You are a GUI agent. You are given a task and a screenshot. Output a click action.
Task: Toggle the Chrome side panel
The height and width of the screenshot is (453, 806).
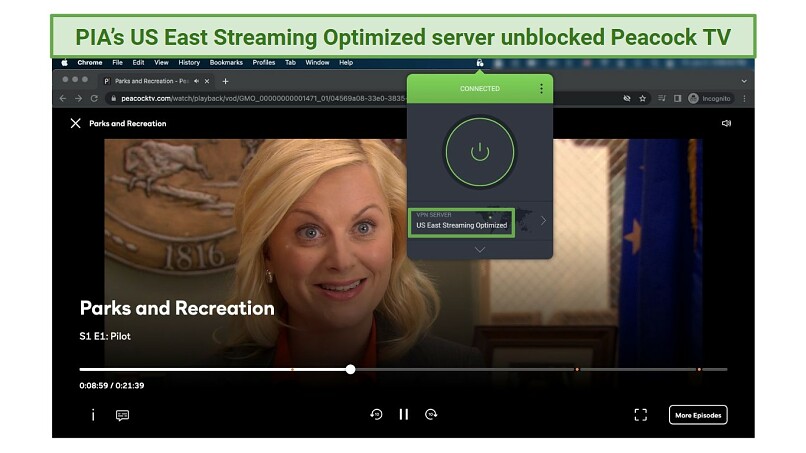pos(677,98)
